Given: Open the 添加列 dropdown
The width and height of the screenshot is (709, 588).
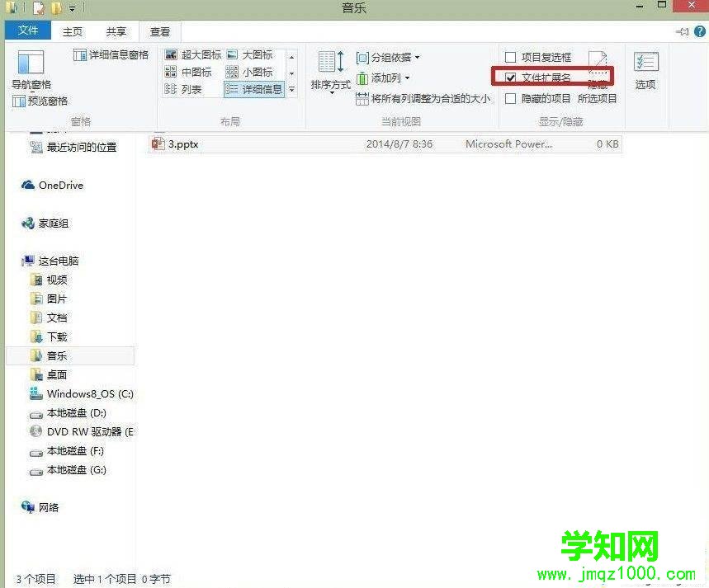Looking at the screenshot, I should (x=383, y=78).
